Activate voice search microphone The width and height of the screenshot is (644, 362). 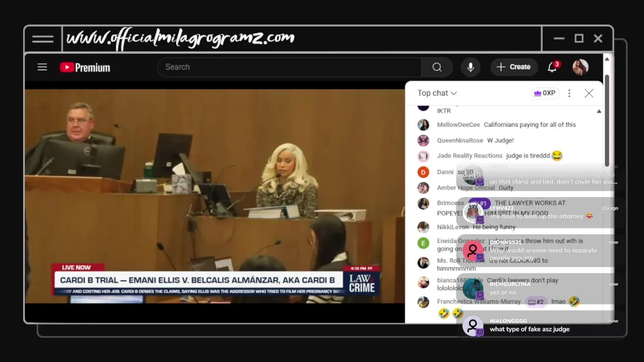[470, 67]
